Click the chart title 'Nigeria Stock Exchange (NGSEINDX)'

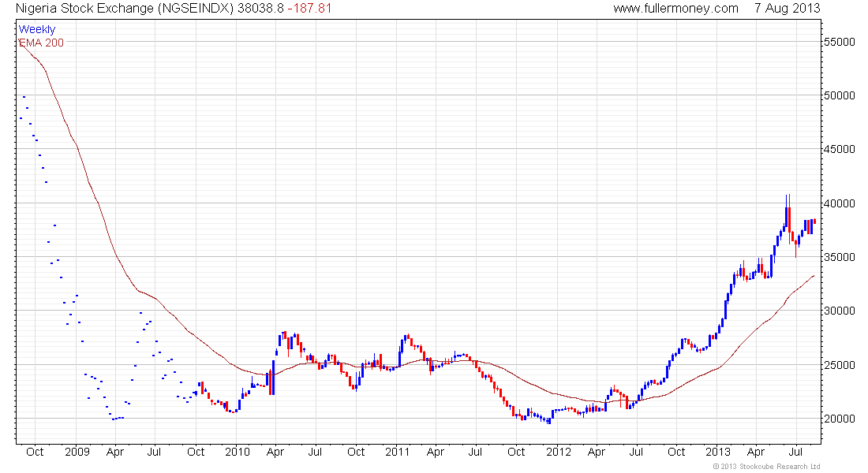[125, 9]
